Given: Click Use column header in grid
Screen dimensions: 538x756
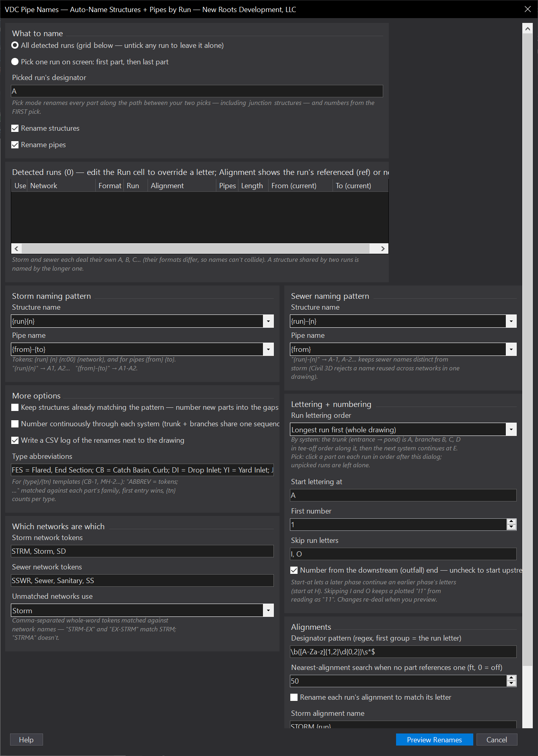Looking at the screenshot, I should 20,186.
